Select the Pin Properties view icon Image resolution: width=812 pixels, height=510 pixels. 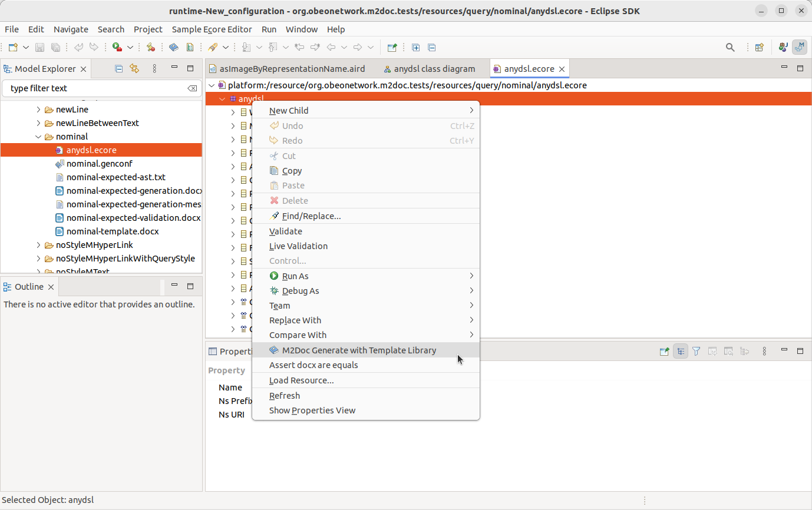pyautogui.click(x=664, y=350)
